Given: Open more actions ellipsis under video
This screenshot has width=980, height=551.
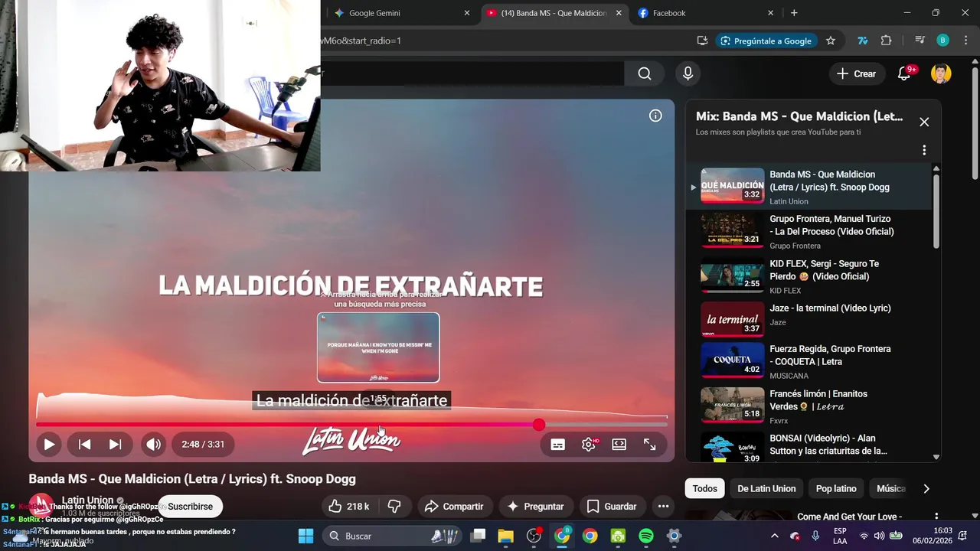Looking at the screenshot, I should click(x=663, y=506).
